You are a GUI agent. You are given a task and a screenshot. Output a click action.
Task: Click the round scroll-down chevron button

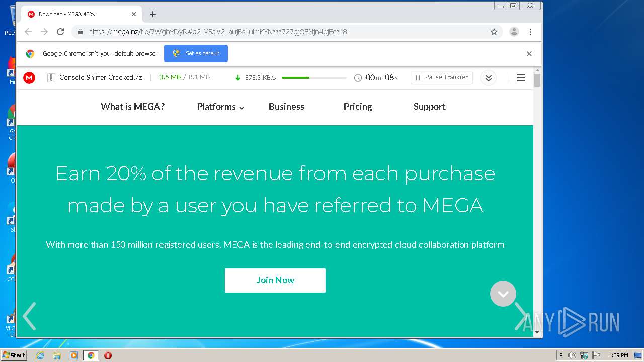coord(503,294)
